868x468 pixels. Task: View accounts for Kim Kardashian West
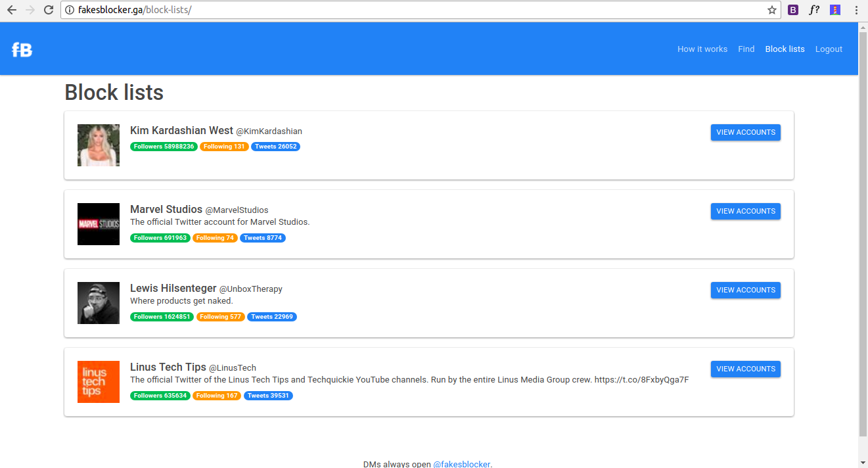[746, 132]
